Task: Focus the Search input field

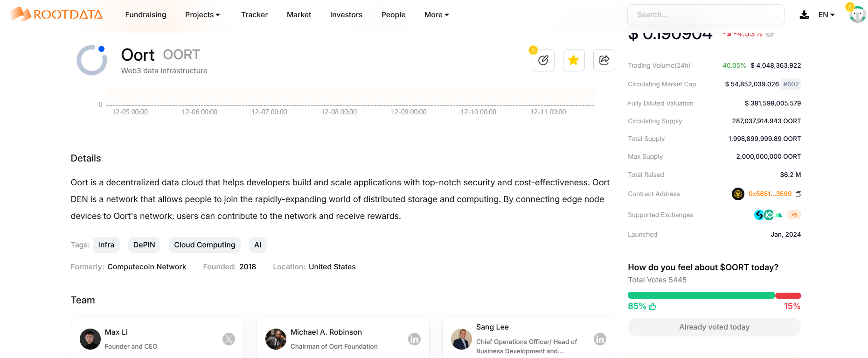Action: pos(706,15)
